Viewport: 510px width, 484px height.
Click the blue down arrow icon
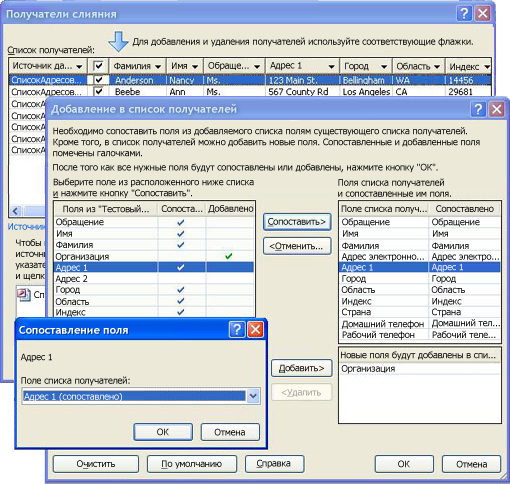click(118, 42)
